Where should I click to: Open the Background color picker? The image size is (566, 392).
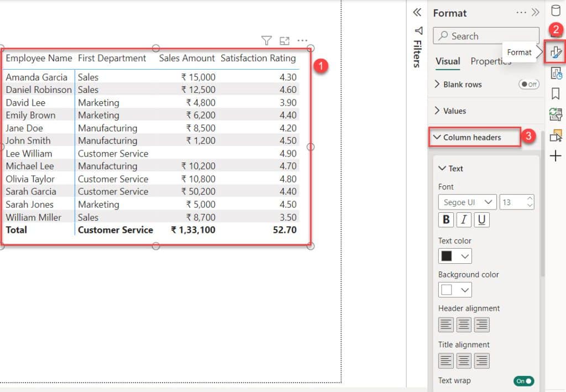tap(455, 290)
